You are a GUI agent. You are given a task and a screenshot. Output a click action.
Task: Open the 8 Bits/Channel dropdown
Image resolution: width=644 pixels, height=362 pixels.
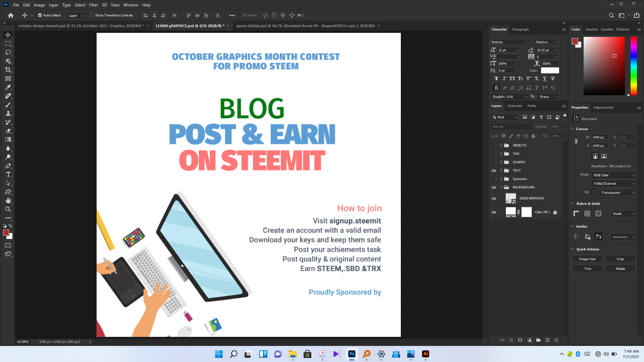click(613, 183)
